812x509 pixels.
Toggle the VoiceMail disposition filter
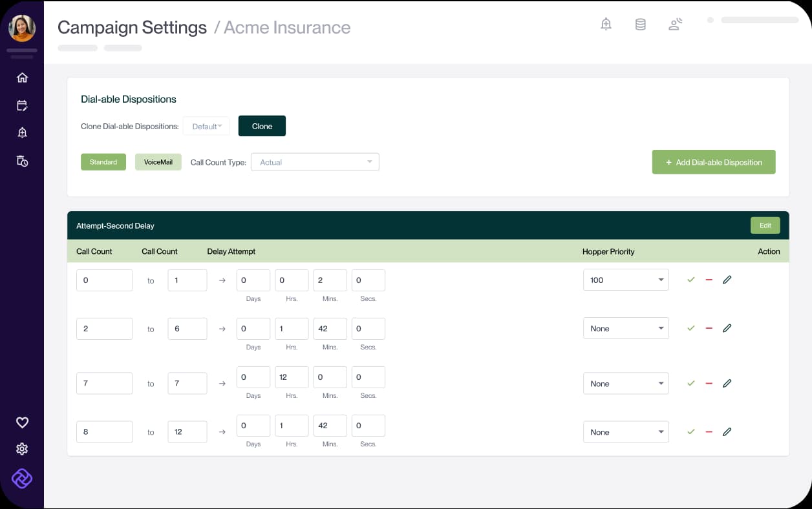coord(158,162)
